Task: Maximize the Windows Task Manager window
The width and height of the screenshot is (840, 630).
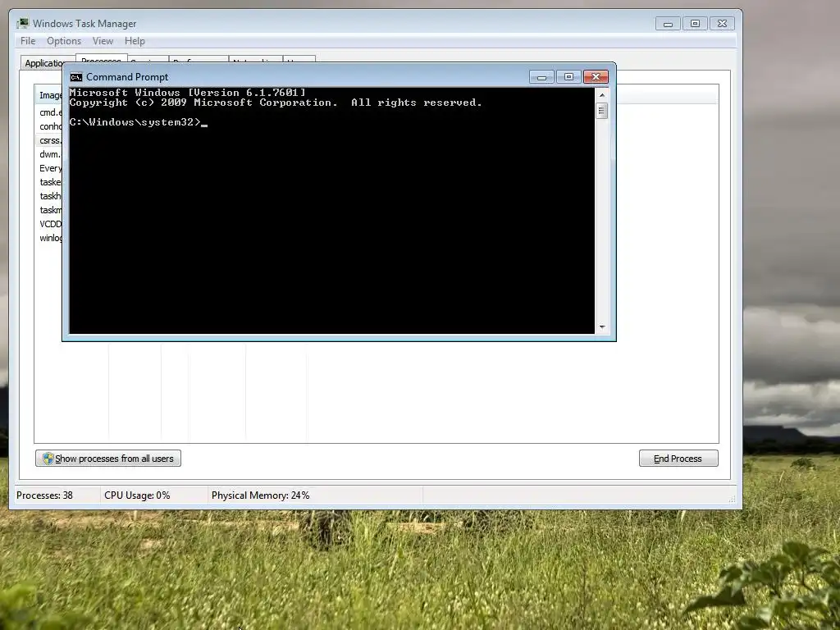Action: (695, 24)
